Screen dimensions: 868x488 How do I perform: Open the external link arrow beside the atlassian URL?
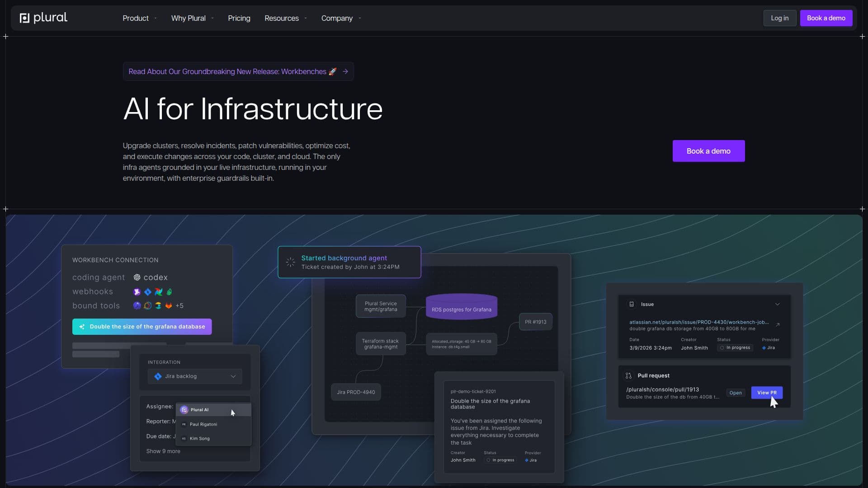[x=778, y=325]
